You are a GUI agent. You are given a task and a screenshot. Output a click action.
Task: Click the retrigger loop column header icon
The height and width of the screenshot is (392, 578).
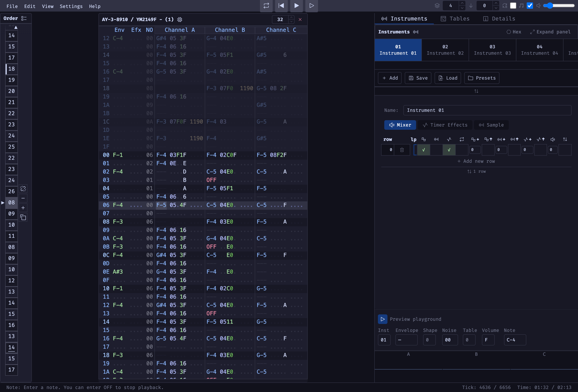[462, 139]
